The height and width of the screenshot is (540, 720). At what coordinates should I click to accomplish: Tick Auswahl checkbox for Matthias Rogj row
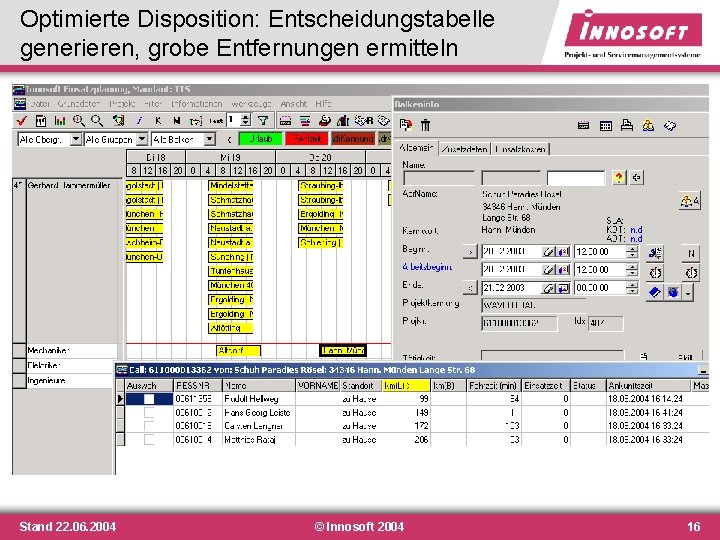pos(149,439)
